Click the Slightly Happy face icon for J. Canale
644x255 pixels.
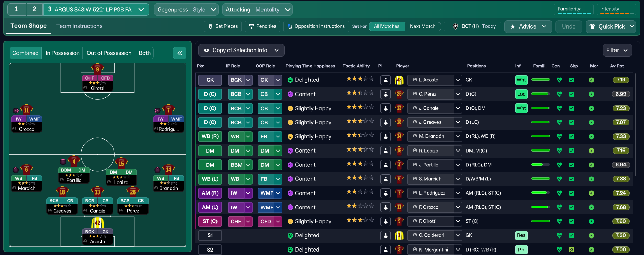pos(290,108)
